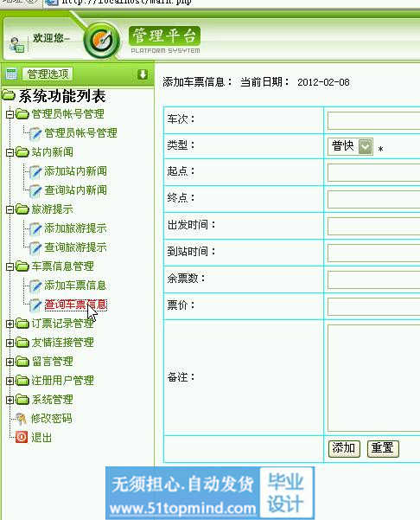Click the round green platform logo icon

point(101,41)
